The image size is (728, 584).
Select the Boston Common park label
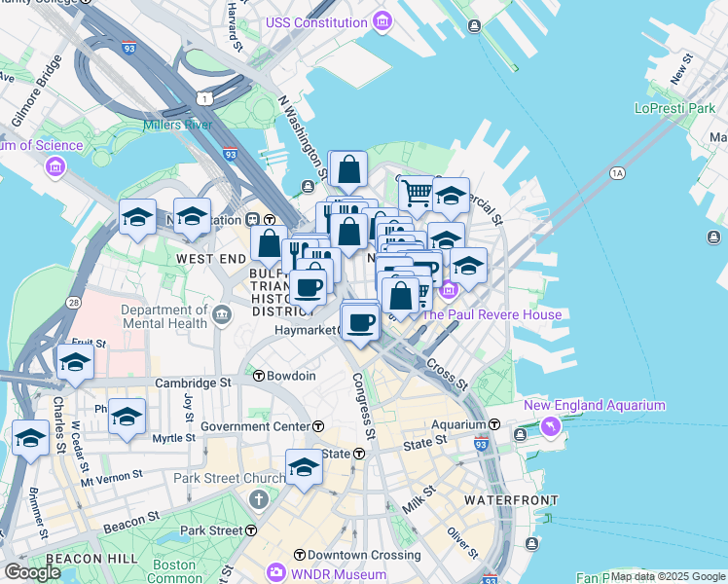pyautogui.click(x=174, y=571)
